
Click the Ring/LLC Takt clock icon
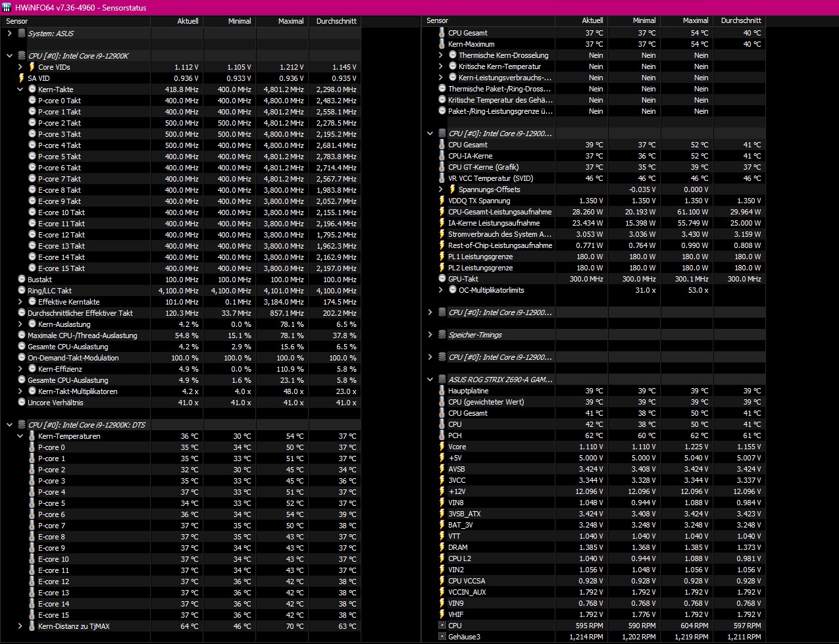pos(22,291)
